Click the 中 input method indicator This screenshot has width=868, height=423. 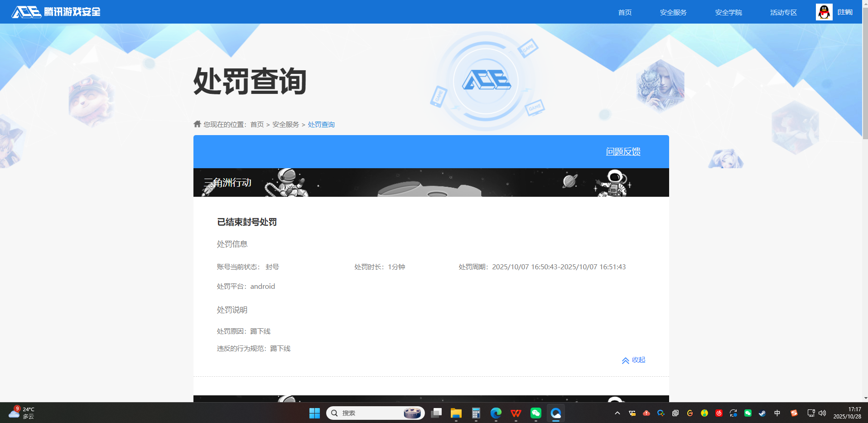coord(777,413)
